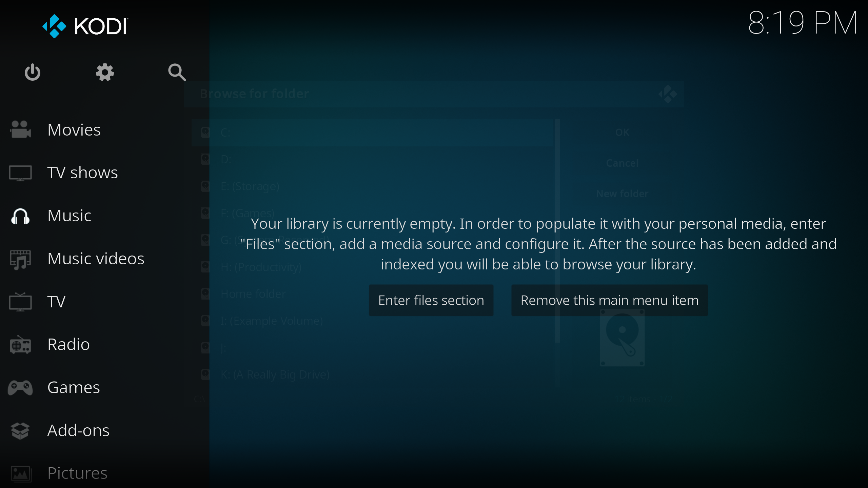Open the TV section from the sidebar
Screen dimensions: 868x488
click(x=56, y=301)
